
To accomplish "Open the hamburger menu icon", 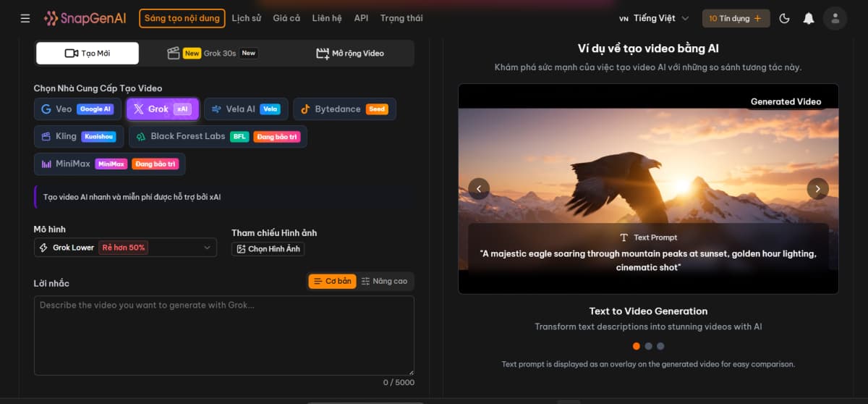I will (x=25, y=18).
